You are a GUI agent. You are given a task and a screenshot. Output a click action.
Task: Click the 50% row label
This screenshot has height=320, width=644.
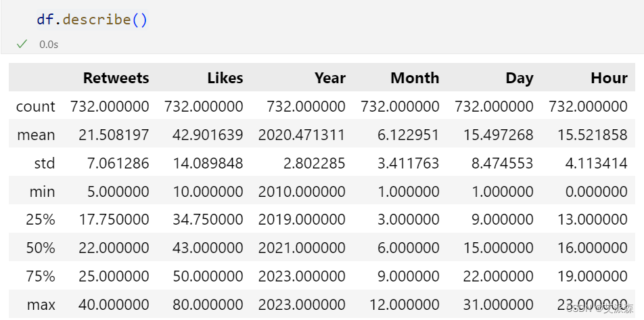pos(41,248)
